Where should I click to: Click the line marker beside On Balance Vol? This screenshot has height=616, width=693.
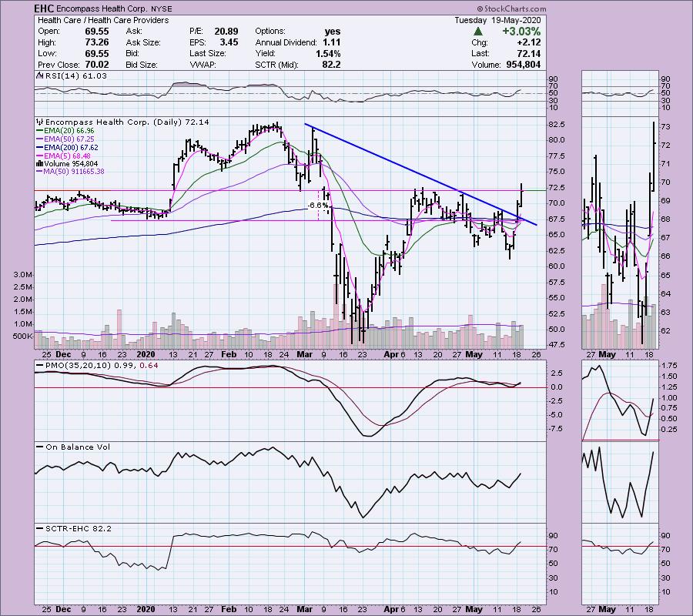click(x=40, y=447)
